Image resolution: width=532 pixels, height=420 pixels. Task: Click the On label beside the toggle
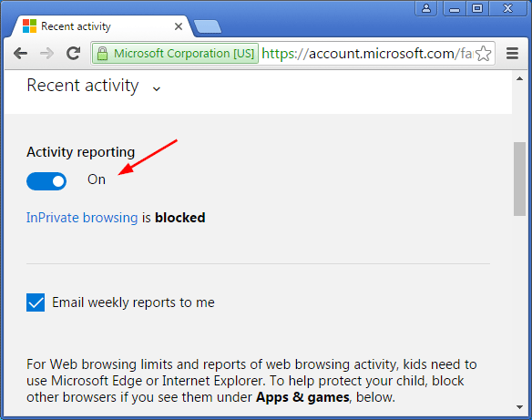97,179
